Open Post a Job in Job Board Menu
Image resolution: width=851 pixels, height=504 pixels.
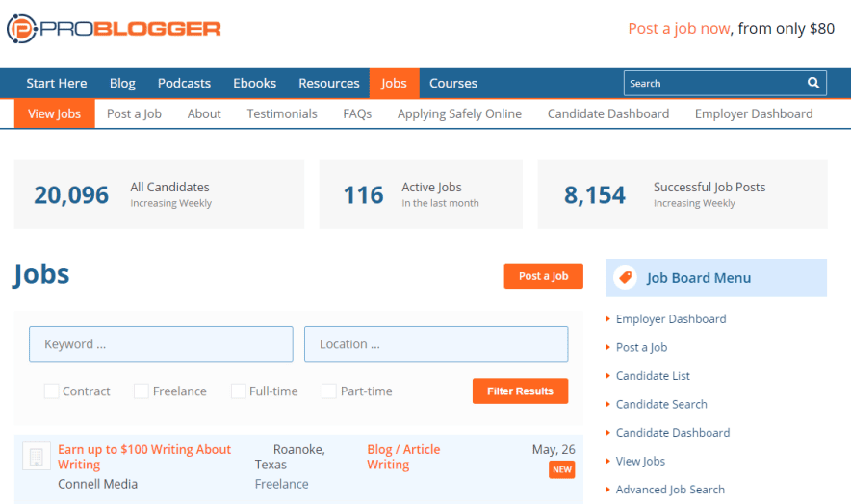[641, 347]
